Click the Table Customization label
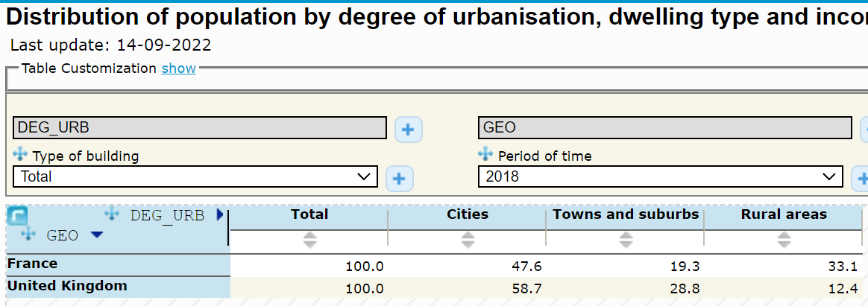This screenshot has width=868, height=306. coord(89,68)
